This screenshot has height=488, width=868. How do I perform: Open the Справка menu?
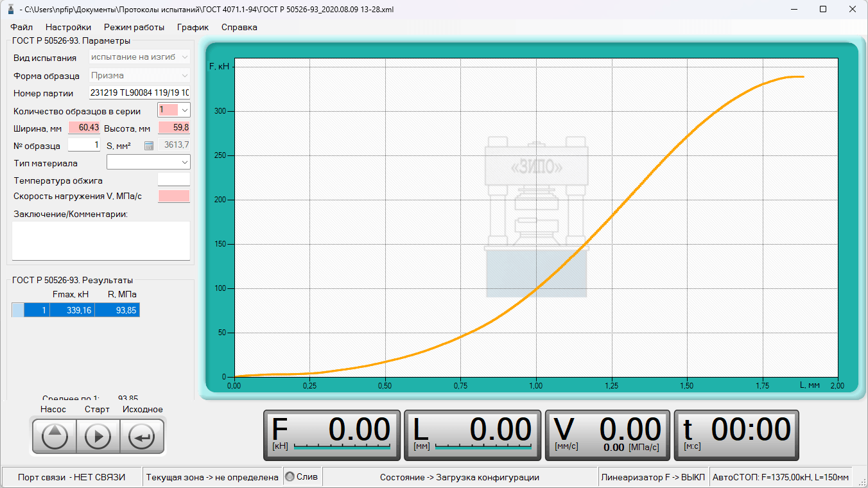point(239,27)
